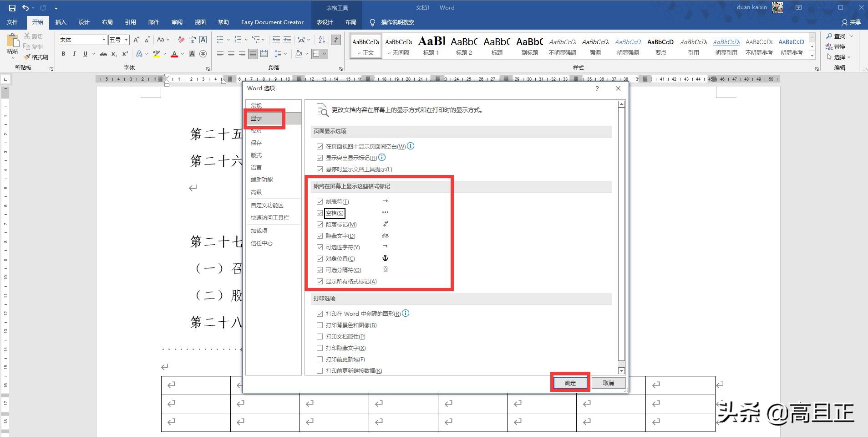Screen dimensions: 868x437
Task: Select 高级 in the options sidebar
Action: coord(256,192)
